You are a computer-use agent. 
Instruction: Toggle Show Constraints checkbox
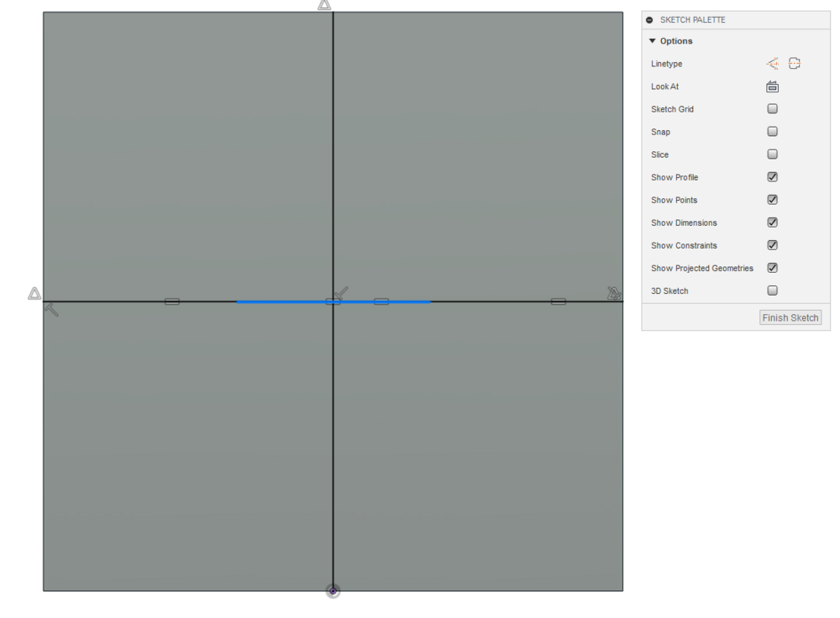772,244
